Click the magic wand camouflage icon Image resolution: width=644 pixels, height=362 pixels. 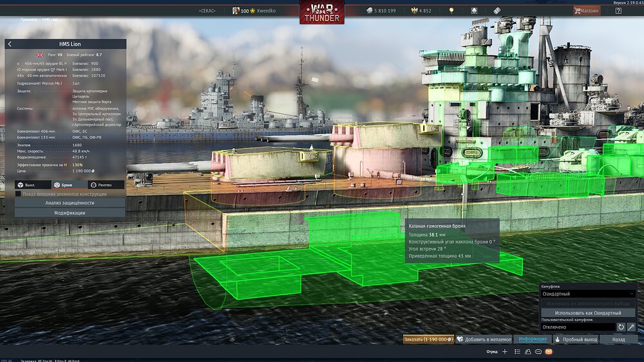(631, 327)
